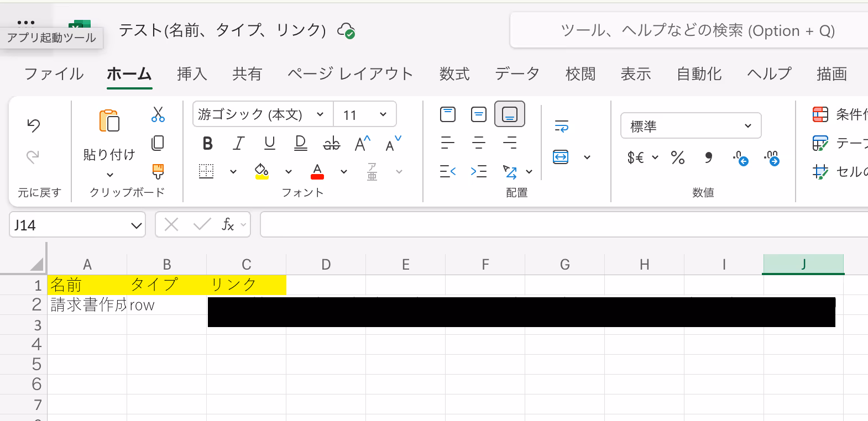Center text horizontally

point(479,143)
